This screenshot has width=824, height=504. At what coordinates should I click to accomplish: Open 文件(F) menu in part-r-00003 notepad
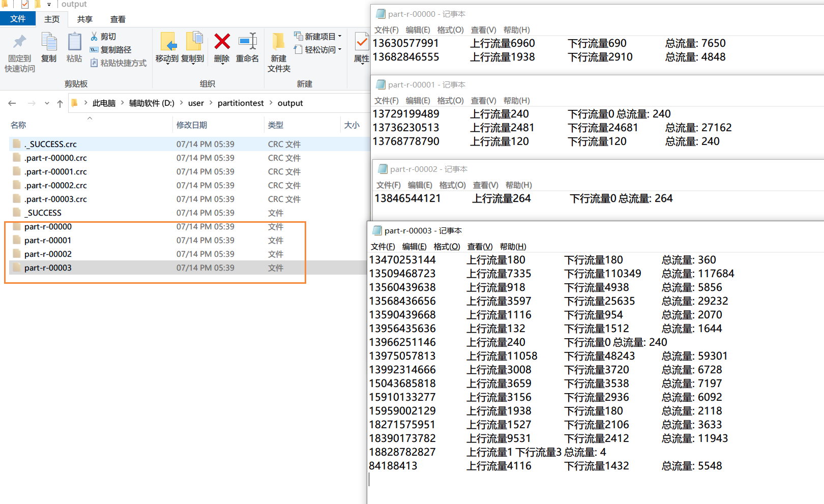click(383, 247)
